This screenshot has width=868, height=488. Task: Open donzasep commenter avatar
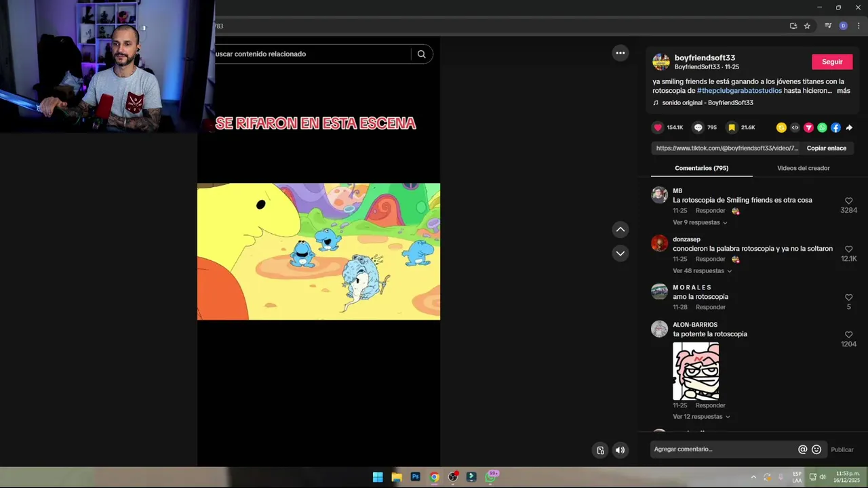(659, 243)
